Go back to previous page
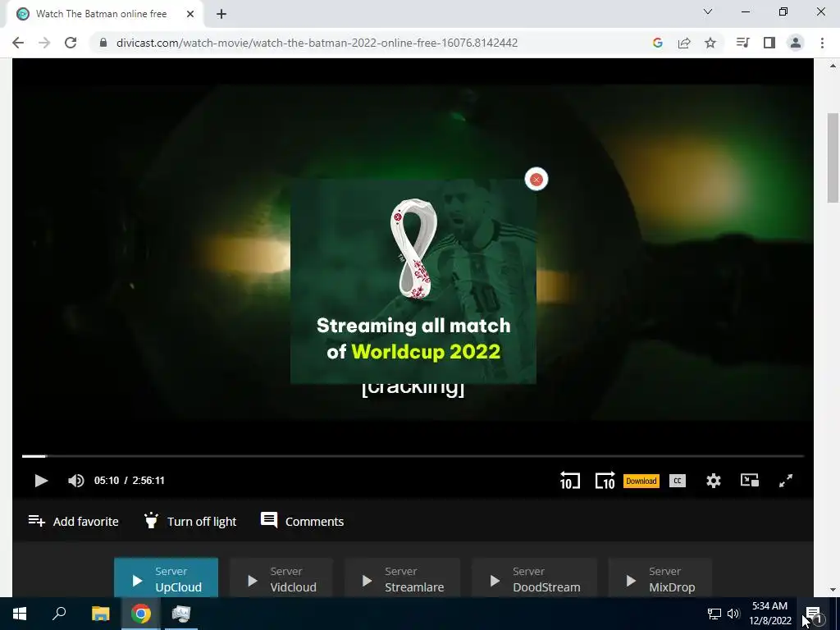The height and width of the screenshot is (630, 840). click(18, 43)
